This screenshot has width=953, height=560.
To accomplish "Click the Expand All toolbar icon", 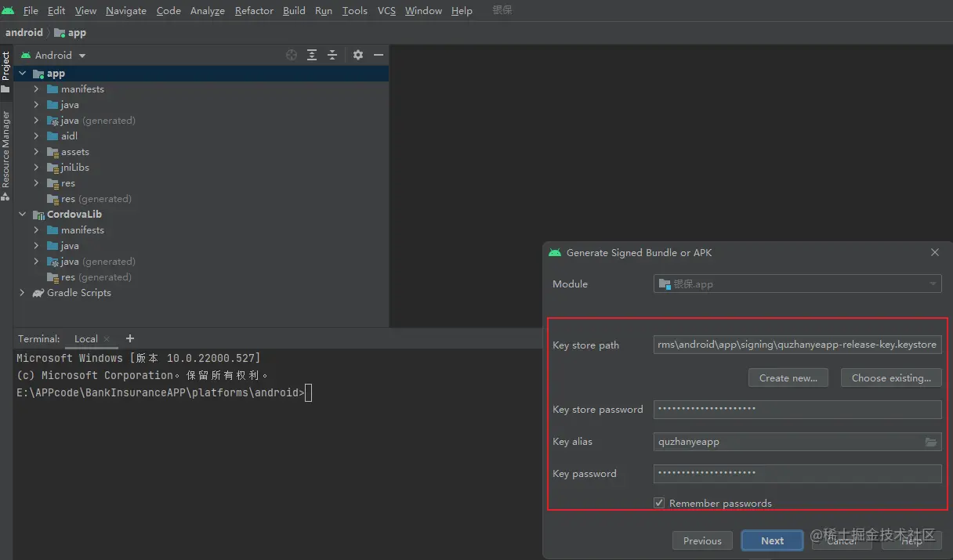I will point(312,55).
